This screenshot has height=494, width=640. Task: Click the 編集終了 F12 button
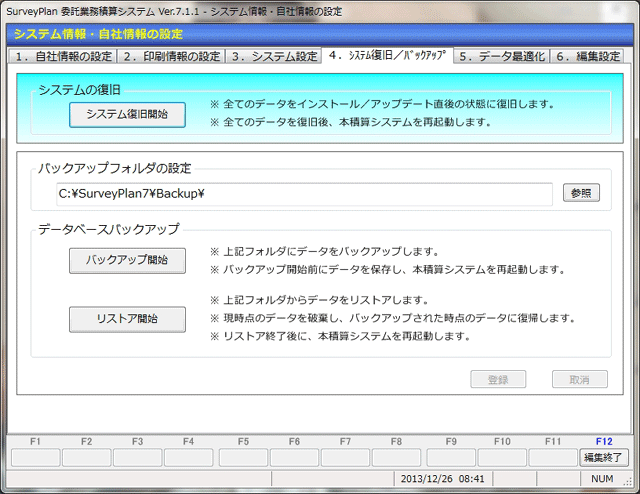click(x=604, y=457)
